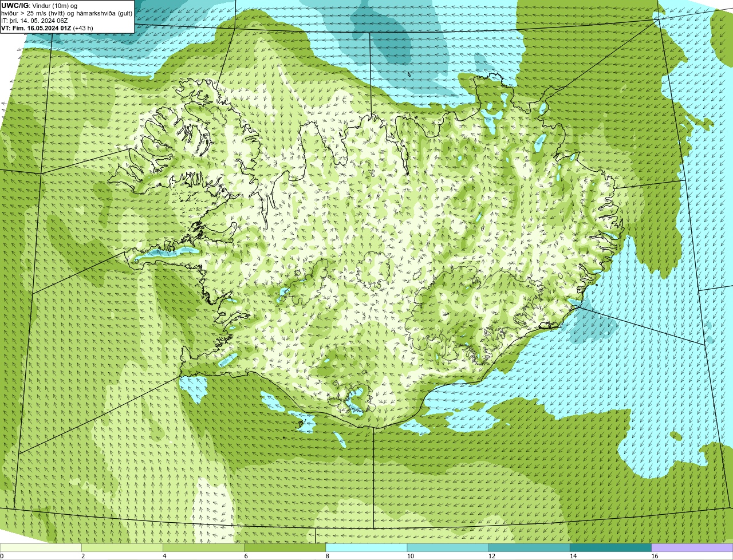Click the dark teal 14–16 m/s legend swatch
This screenshot has width=733, height=560.
[x=610, y=547]
